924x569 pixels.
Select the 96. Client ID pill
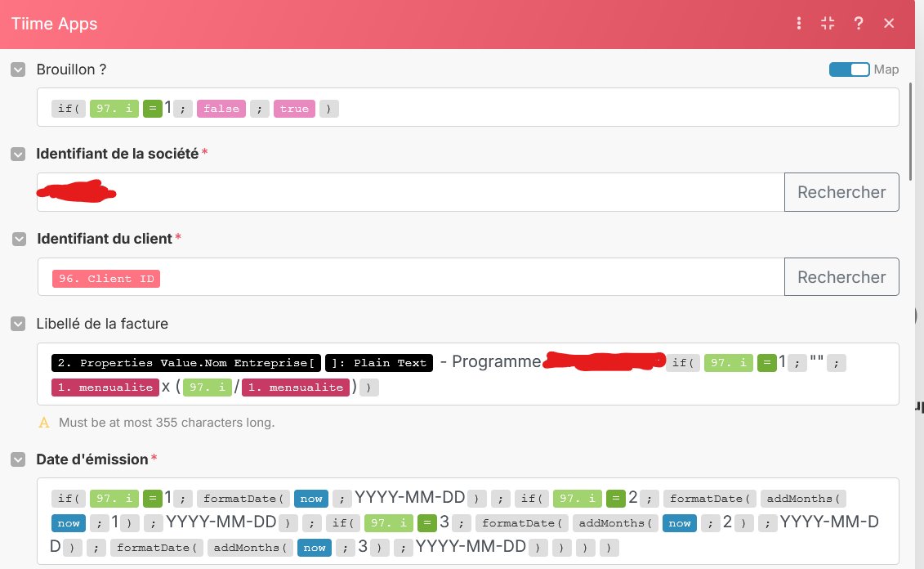tap(106, 278)
